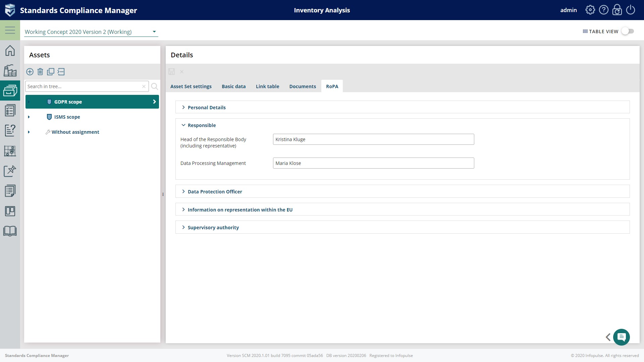Open the Working Concept version dropdown
This screenshot has height=362, width=644.
pyautogui.click(x=91, y=32)
